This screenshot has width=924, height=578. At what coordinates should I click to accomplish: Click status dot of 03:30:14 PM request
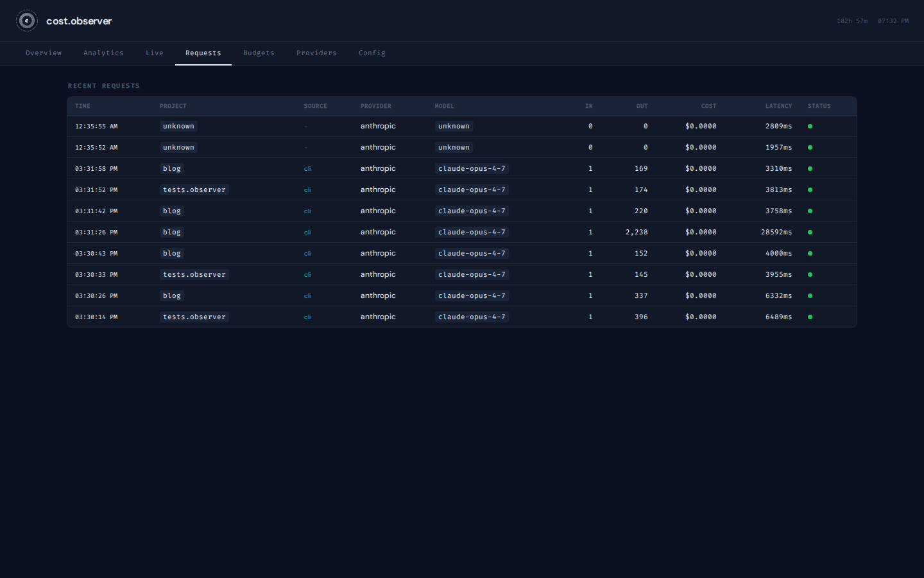coord(810,317)
